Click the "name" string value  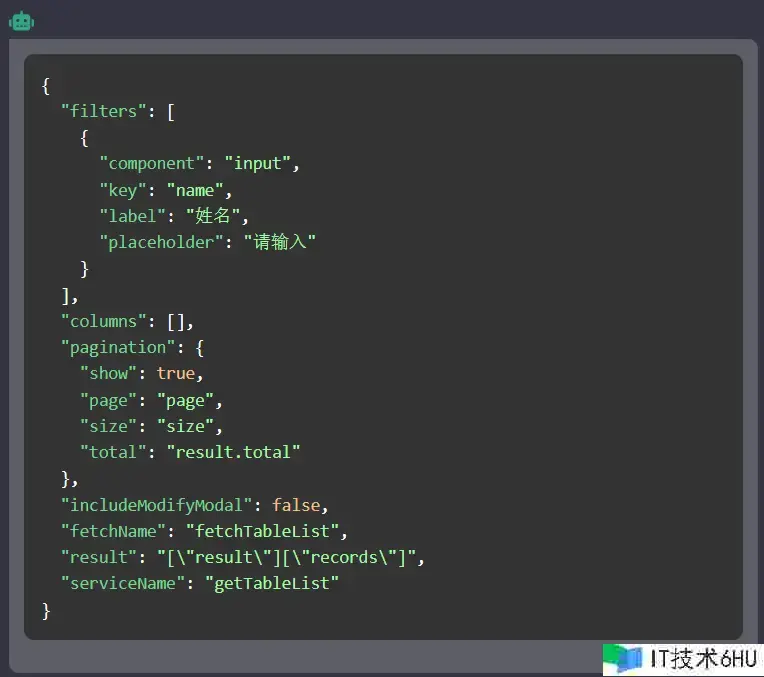[195, 190]
